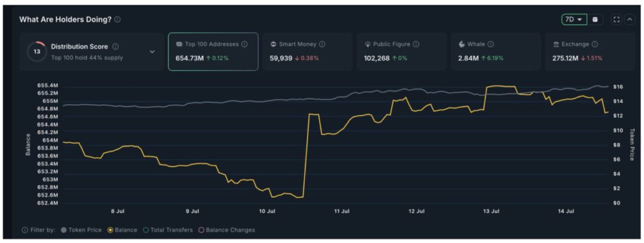Screen dimensions: 644x243
Task: Click the Whale category icon
Action: 462,44
